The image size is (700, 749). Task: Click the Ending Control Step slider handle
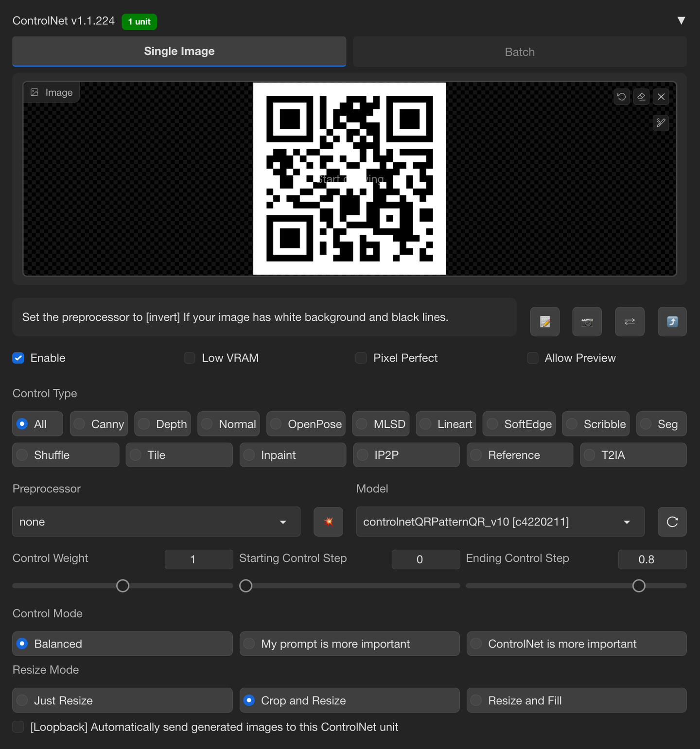[x=639, y=586]
